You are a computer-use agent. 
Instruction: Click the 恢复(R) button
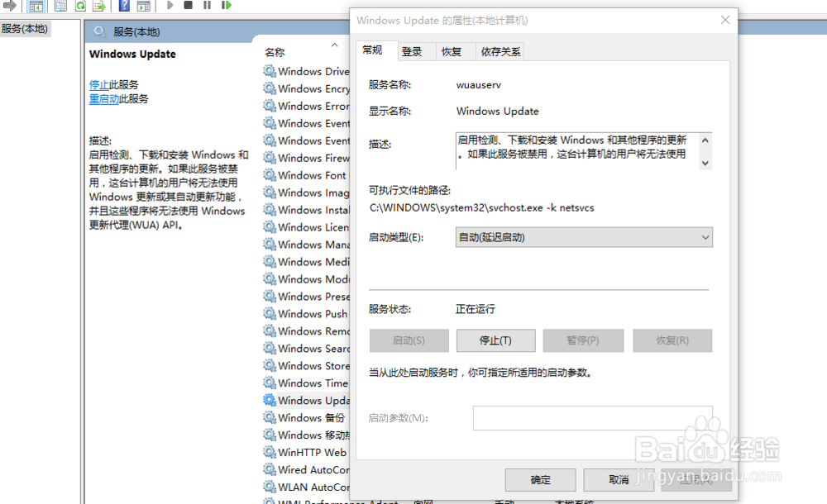[672, 340]
